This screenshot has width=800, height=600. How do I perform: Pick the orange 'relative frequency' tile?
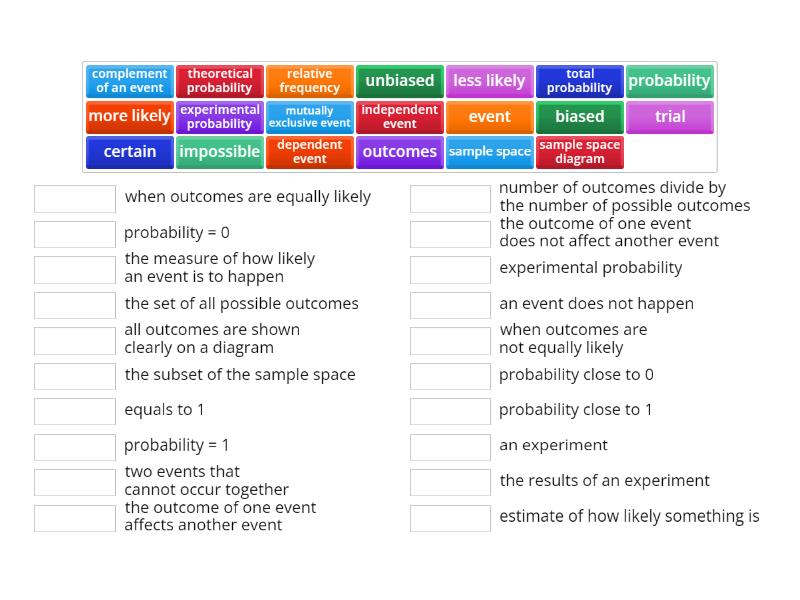coord(310,81)
